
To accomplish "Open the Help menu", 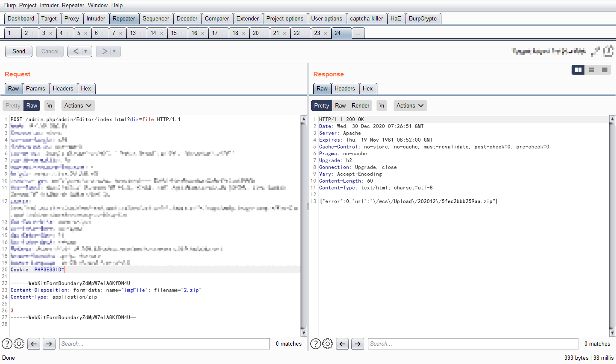I will pyautogui.click(x=117, y=5).
